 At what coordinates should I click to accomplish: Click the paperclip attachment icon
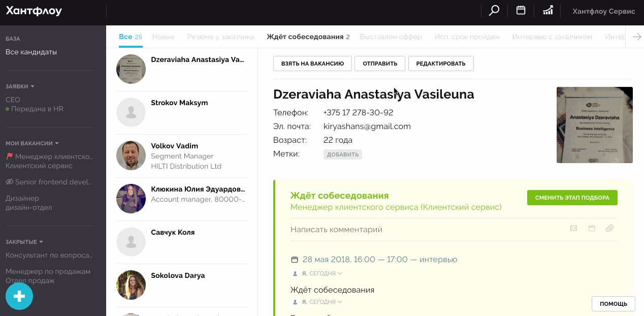[x=609, y=229]
